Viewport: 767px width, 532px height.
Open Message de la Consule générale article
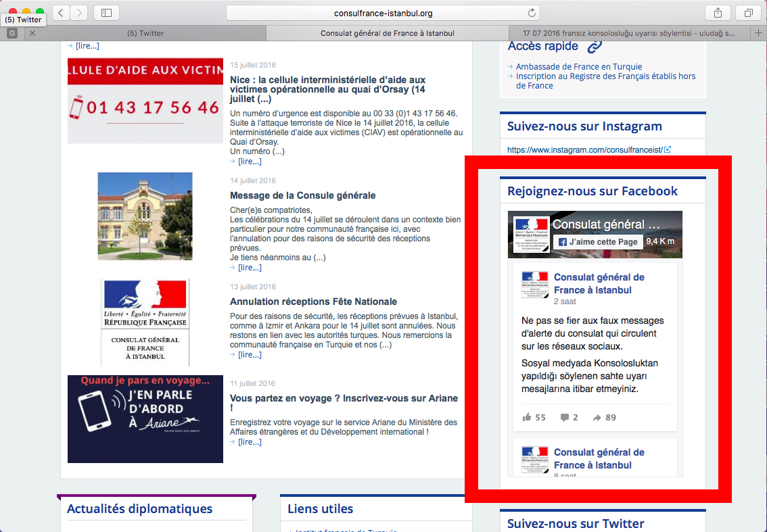(x=303, y=195)
